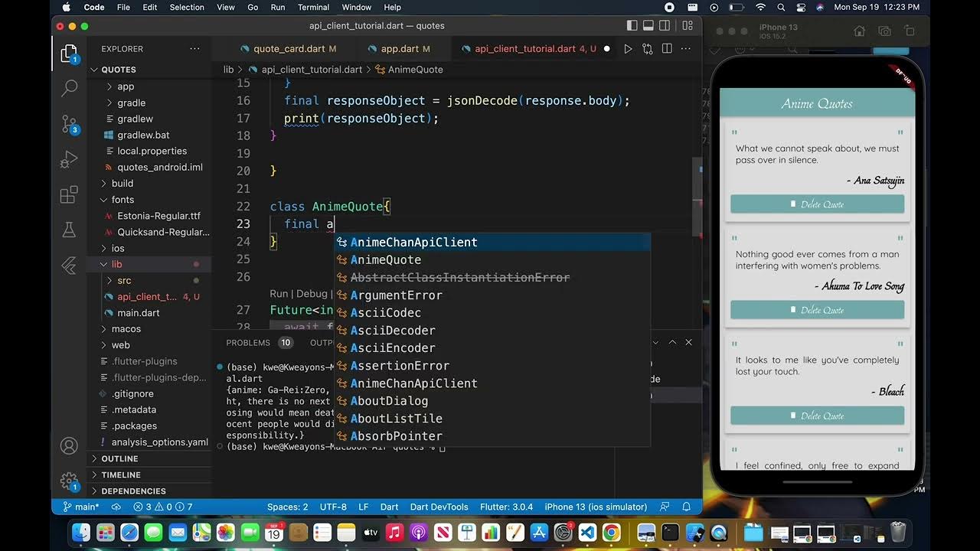Synchronize changes cloud icon in status bar
Image resolution: width=980 pixels, height=551 pixels.
click(116, 507)
